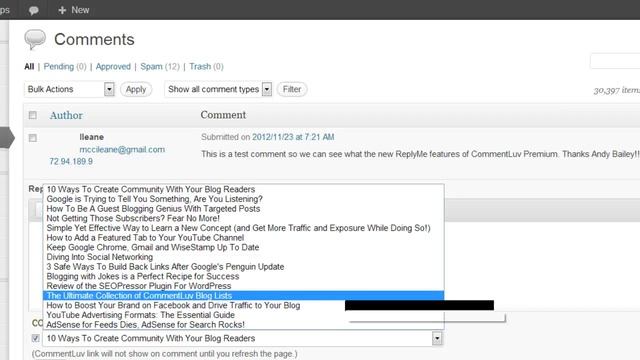Click the Apply button
The image size is (640, 360).
(x=136, y=89)
